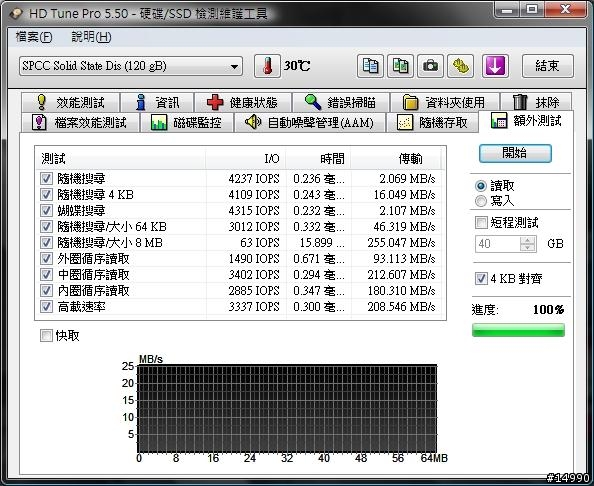
Task: Increase the short stroke GB stepper
Action: tap(528, 240)
